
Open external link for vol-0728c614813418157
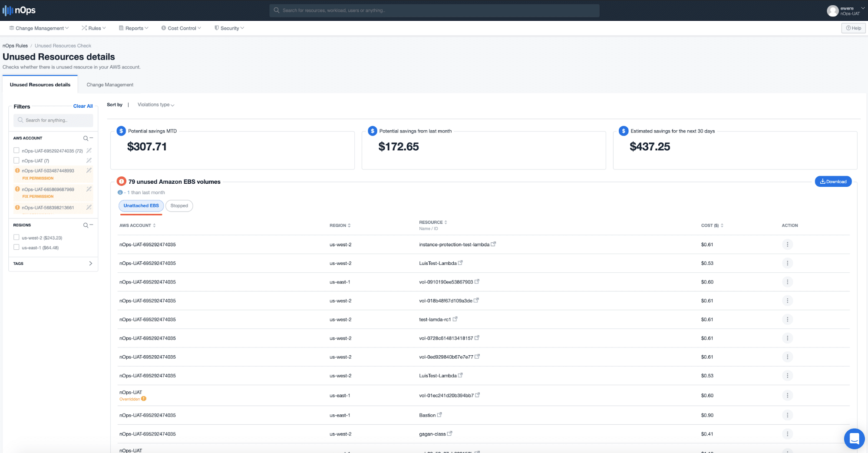(x=477, y=337)
